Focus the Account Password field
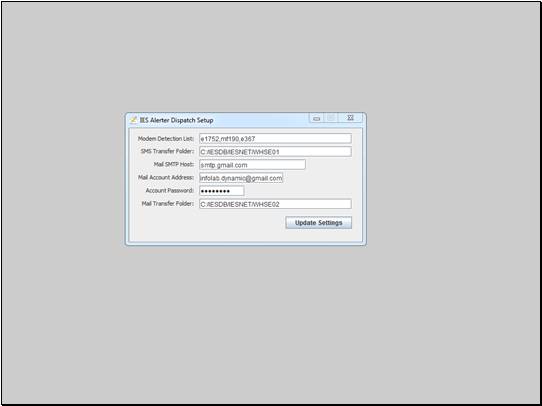Image resolution: width=542 pixels, height=406 pixels. (222, 191)
